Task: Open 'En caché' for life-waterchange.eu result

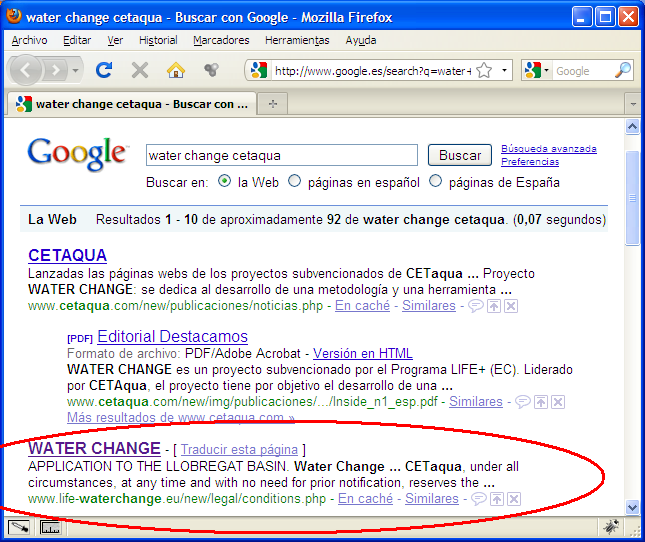Action: tap(365, 498)
